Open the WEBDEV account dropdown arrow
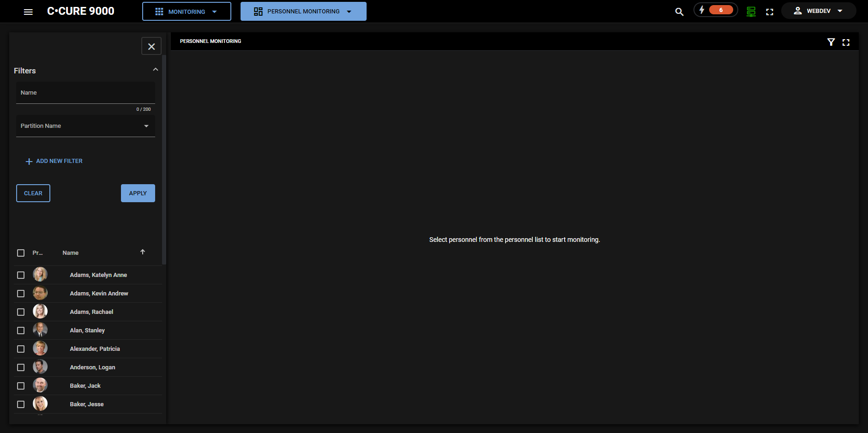868x433 pixels. tap(840, 10)
